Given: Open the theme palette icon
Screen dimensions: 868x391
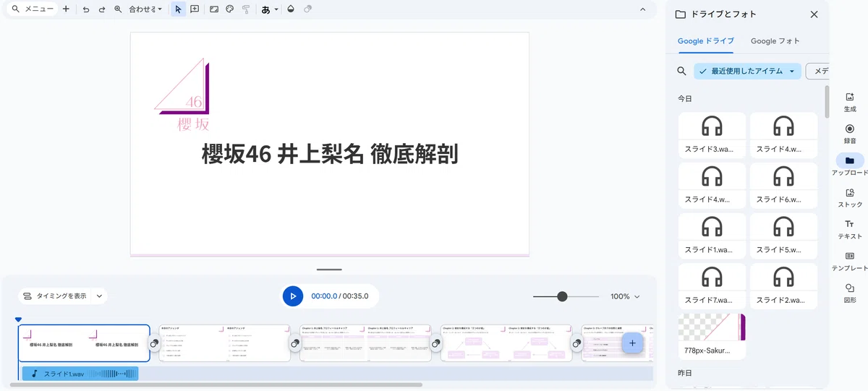Looking at the screenshot, I should tap(230, 9).
